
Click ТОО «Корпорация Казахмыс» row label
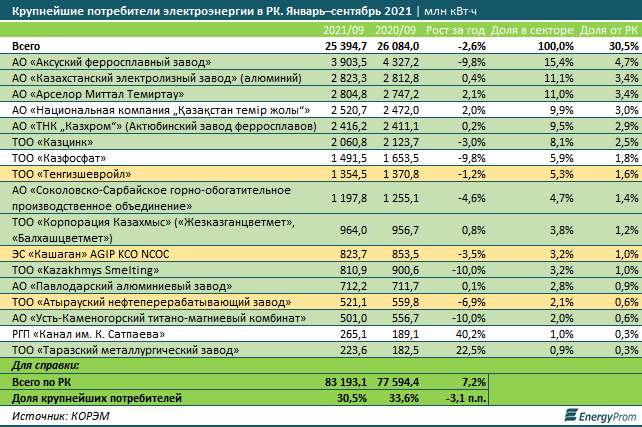tap(153, 230)
